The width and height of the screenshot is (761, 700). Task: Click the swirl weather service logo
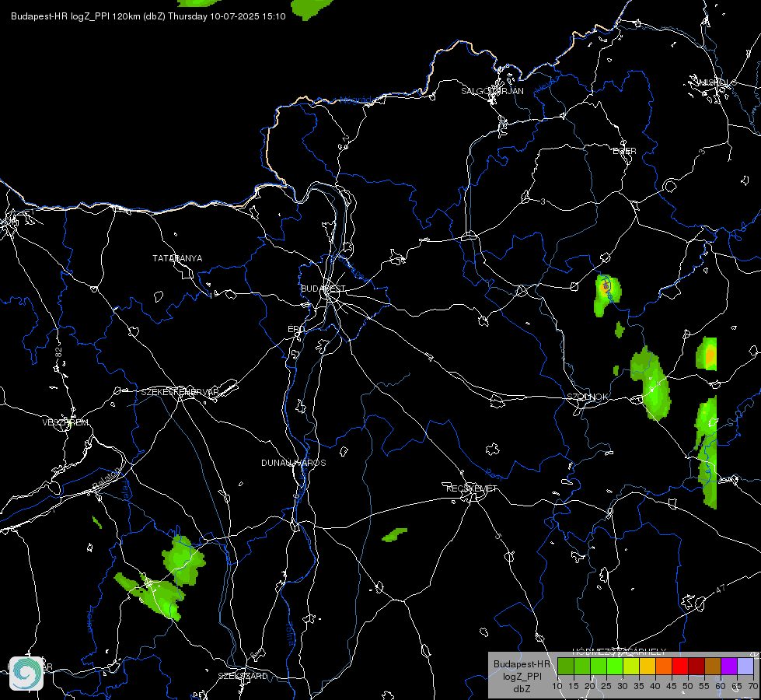tap(26, 674)
